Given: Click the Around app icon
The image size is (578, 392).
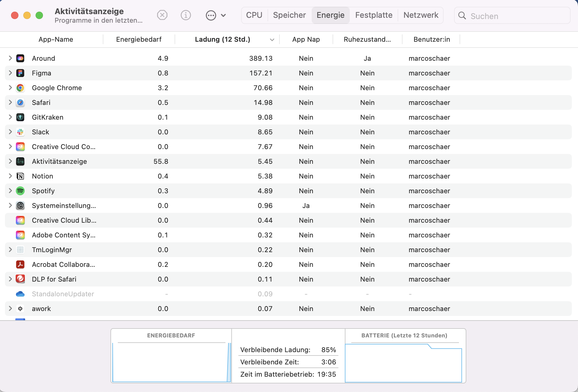Looking at the screenshot, I should (x=20, y=58).
